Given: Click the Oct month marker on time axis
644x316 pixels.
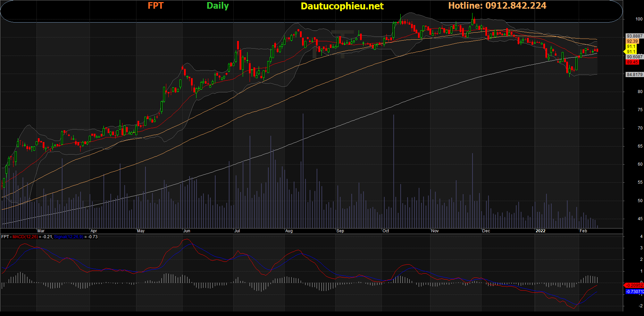Looking at the screenshot, I should pos(386,231).
